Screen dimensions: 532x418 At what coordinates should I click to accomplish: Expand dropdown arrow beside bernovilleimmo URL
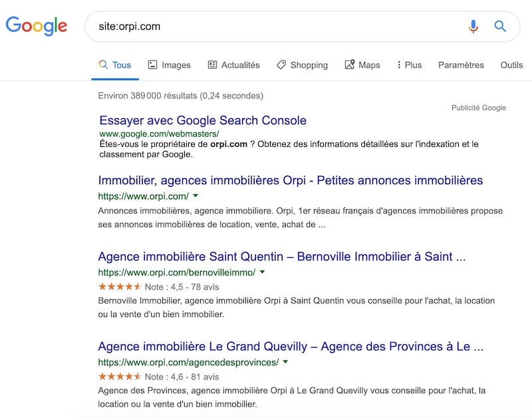click(262, 272)
